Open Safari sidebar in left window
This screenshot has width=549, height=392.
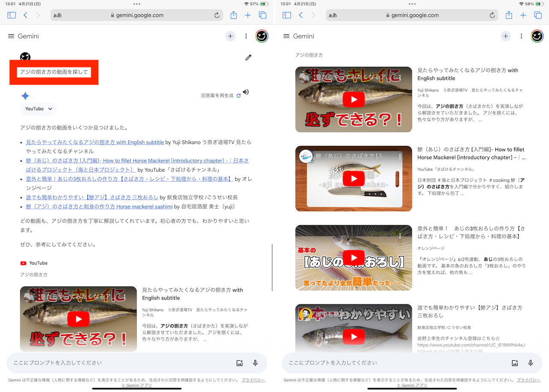pyautogui.click(x=12, y=15)
